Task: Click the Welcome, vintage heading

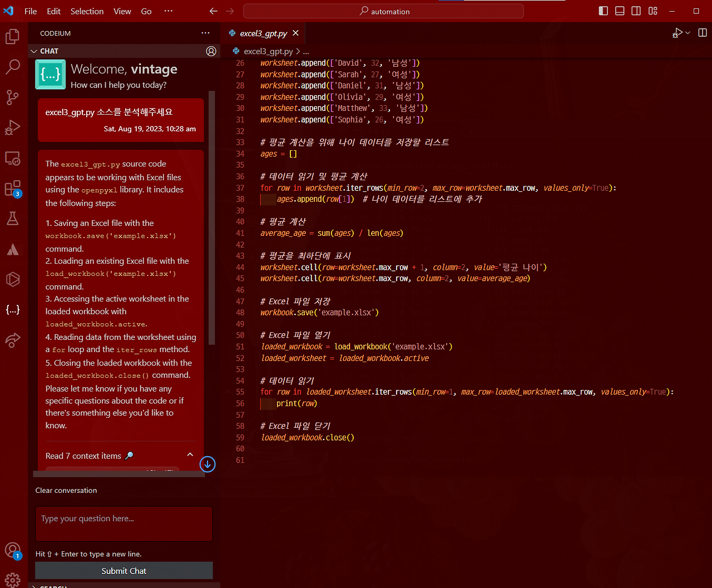Action: tap(124, 69)
